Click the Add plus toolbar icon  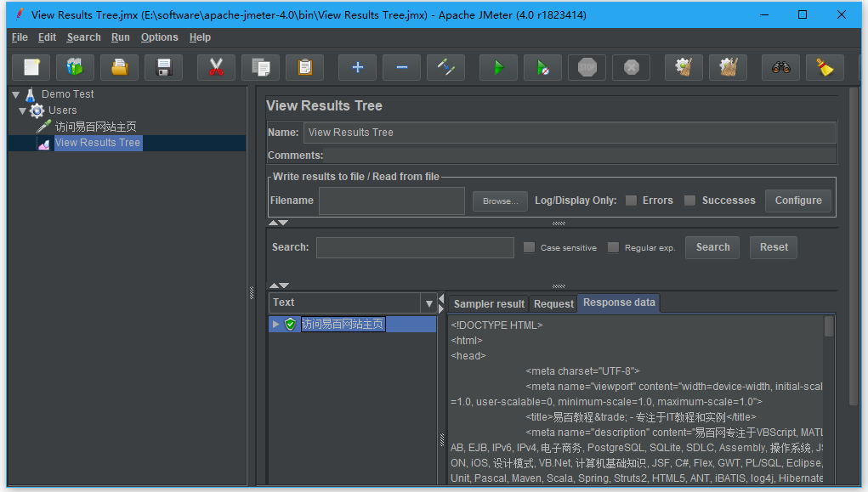pyautogui.click(x=357, y=67)
